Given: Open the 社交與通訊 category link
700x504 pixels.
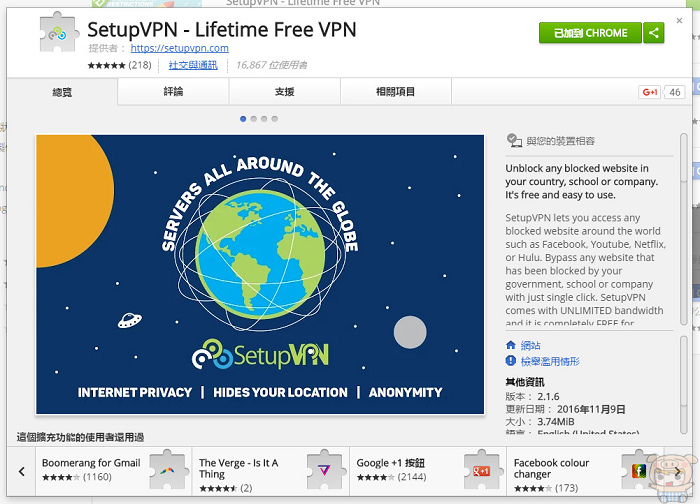Looking at the screenshot, I should [193, 65].
